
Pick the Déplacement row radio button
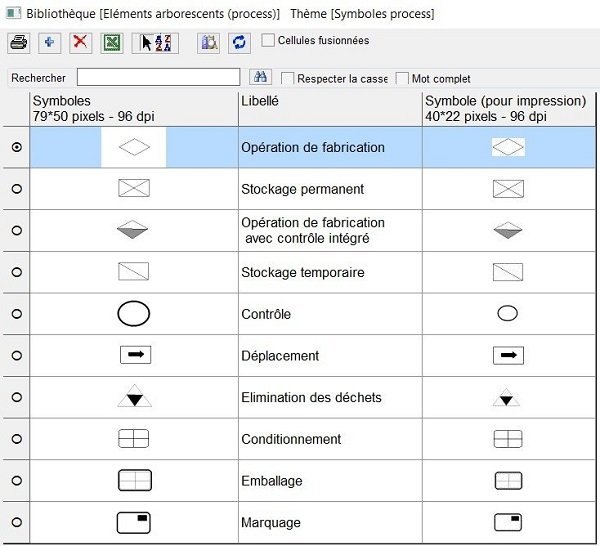pyautogui.click(x=16, y=355)
